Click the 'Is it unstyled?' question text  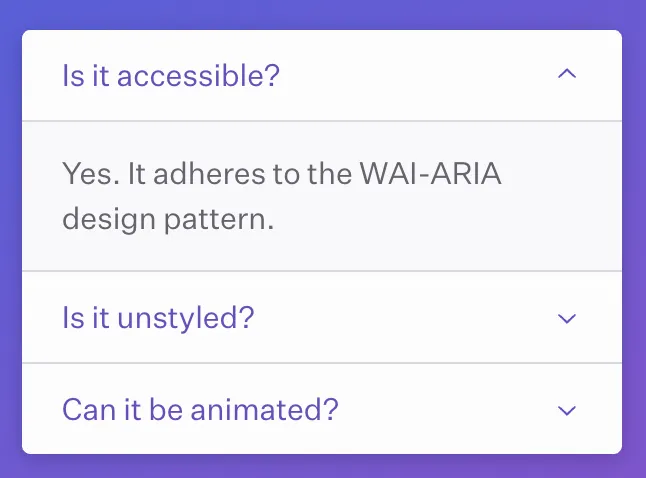tap(158, 319)
